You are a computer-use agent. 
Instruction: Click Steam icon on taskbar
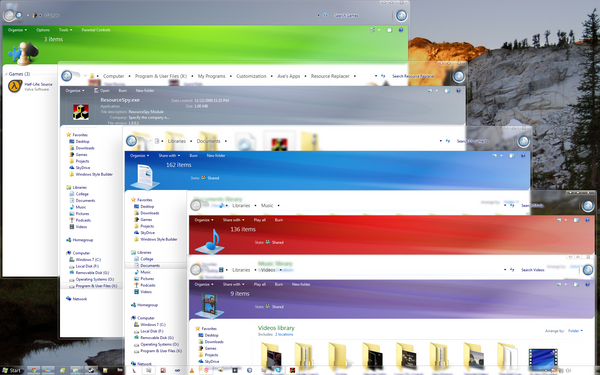[91, 370]
